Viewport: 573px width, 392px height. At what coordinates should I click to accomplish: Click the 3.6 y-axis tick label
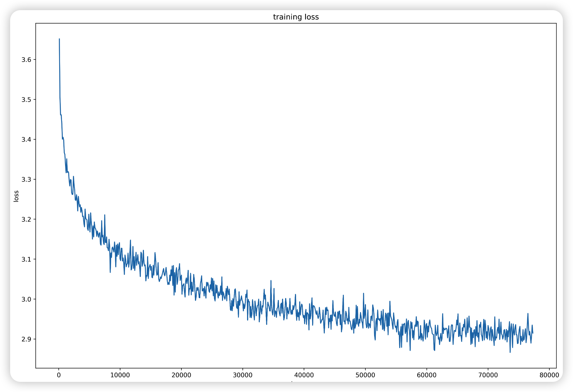coord(26,60)
